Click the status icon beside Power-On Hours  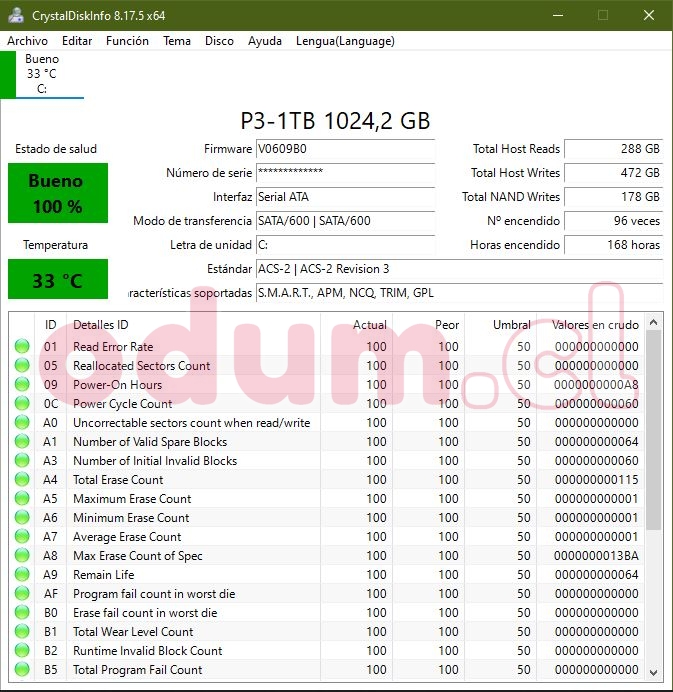point(22,385)
